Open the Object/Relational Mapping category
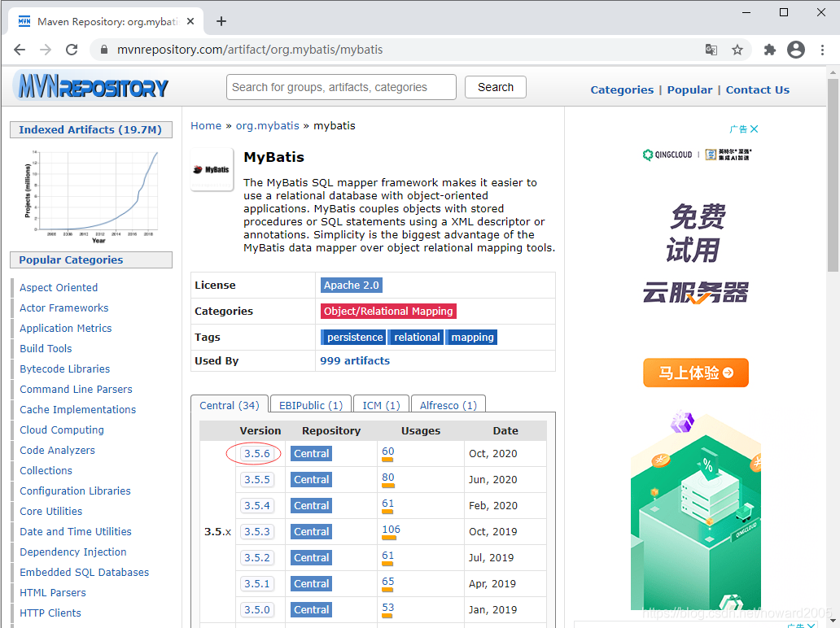The image size is (840, 628). click(x=388, y=311)
